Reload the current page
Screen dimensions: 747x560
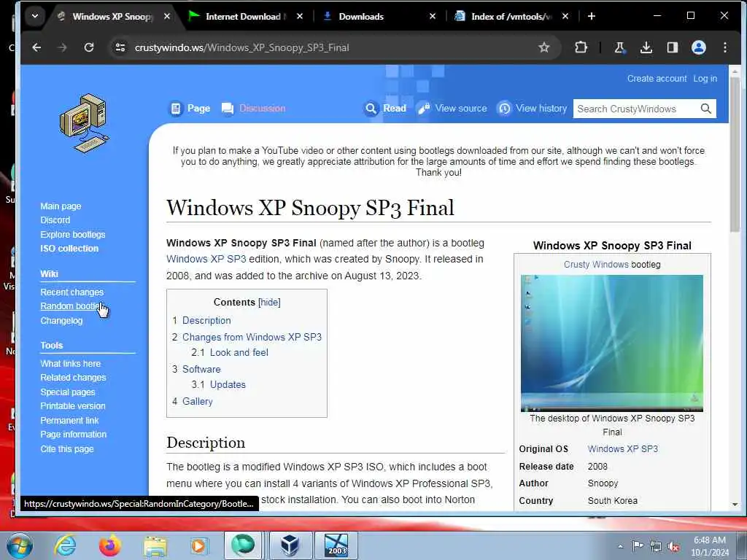[89, 47]
